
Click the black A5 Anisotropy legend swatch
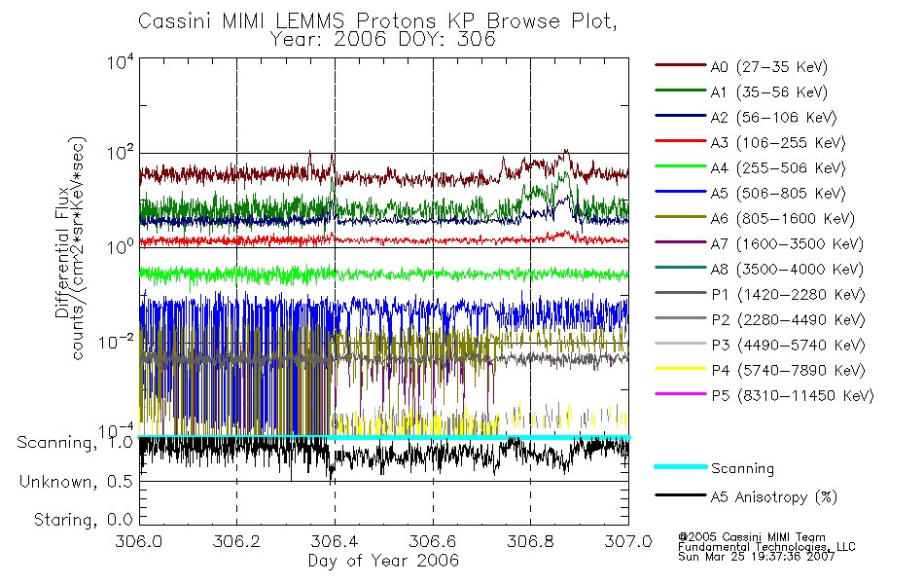point(681,494)
